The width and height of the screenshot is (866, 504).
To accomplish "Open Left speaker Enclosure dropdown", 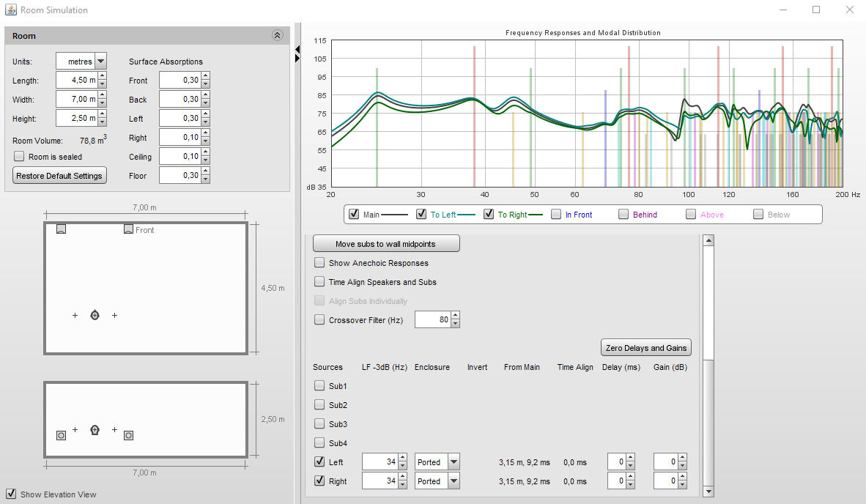I will (x=454, y=462).
